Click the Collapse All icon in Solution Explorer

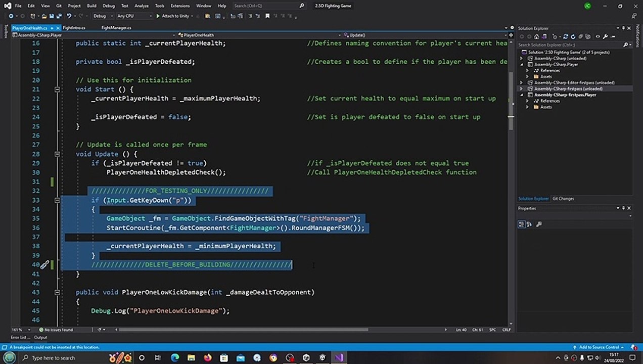581,36
